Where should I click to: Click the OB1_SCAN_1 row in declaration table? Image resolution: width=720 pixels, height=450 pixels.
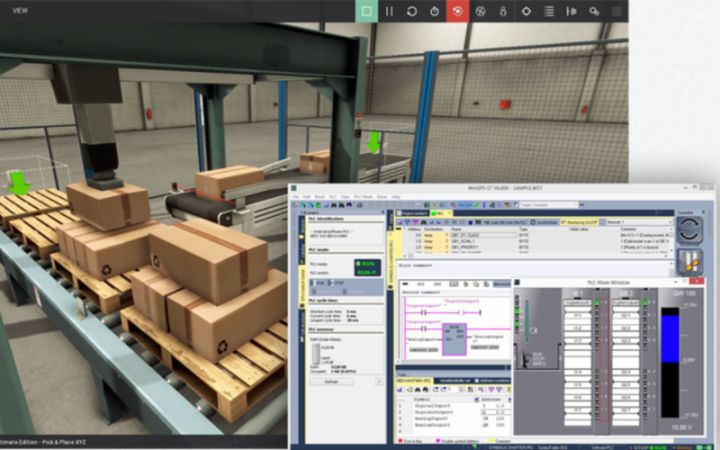click(x=535, y=241)
